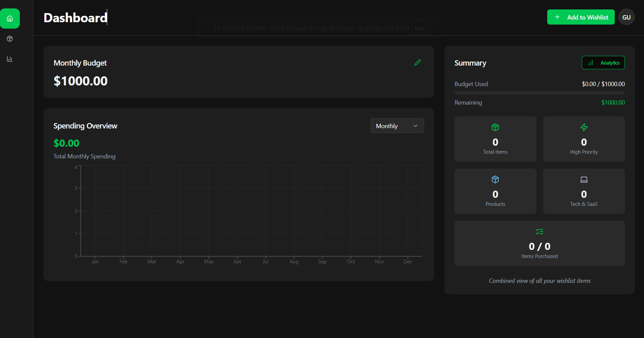Open the GU profile avatar menu
This screenshot has height=338, width=644.
pyautogui.click(x=627, y=17)
